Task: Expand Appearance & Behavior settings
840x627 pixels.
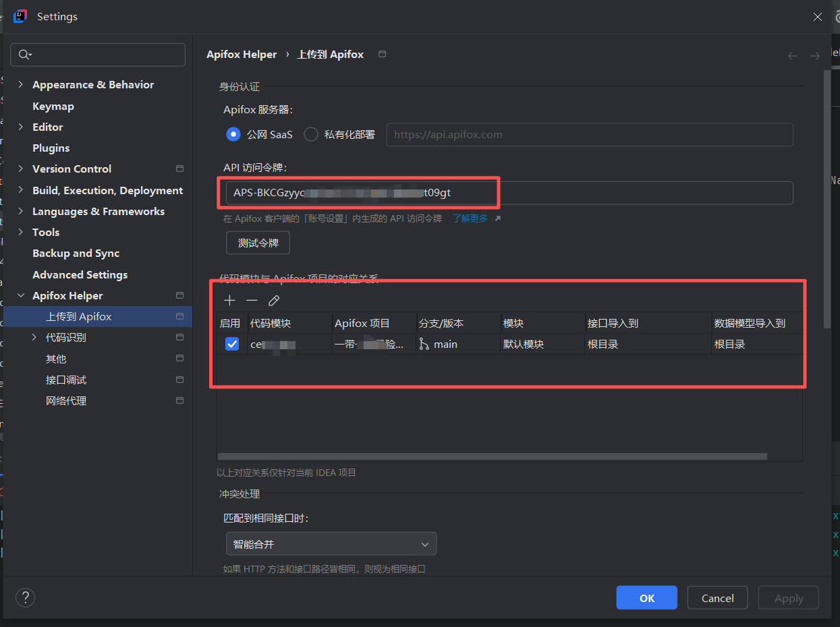Action: tap(20, 84)
